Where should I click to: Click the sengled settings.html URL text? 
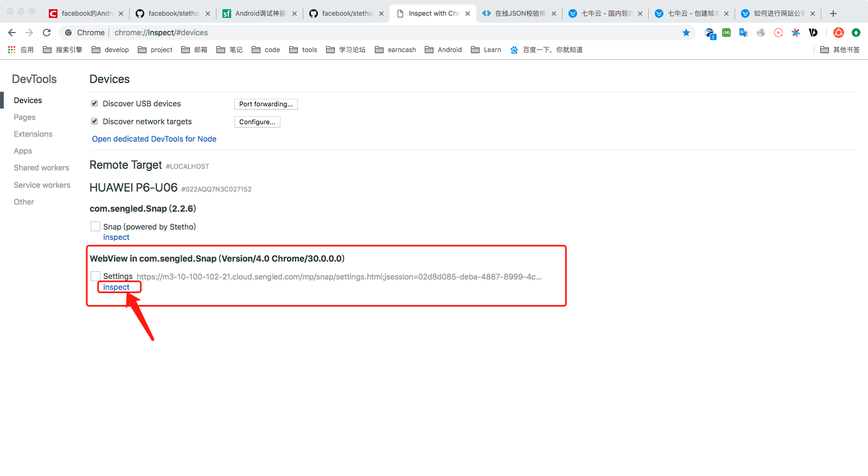coord(339,277)
